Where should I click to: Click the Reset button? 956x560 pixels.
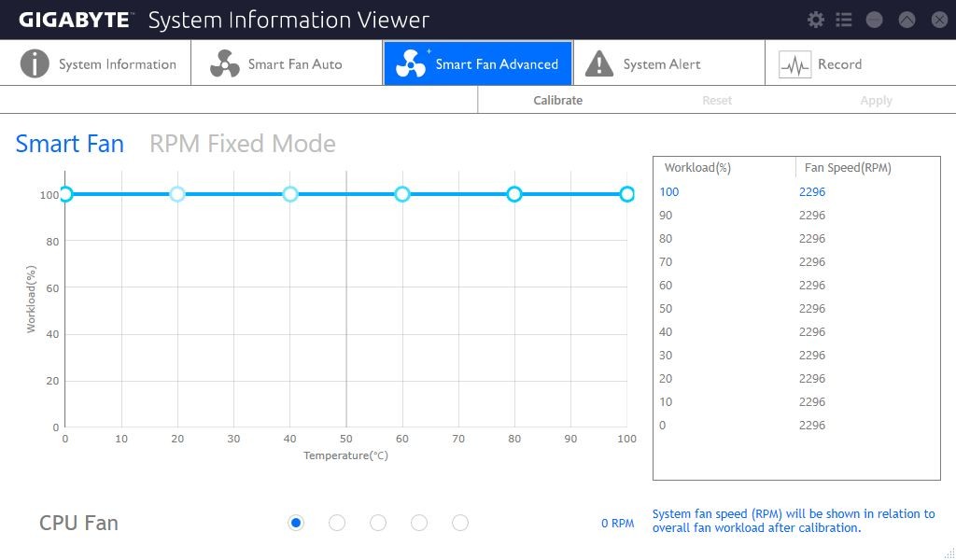[x=717, y=101]
